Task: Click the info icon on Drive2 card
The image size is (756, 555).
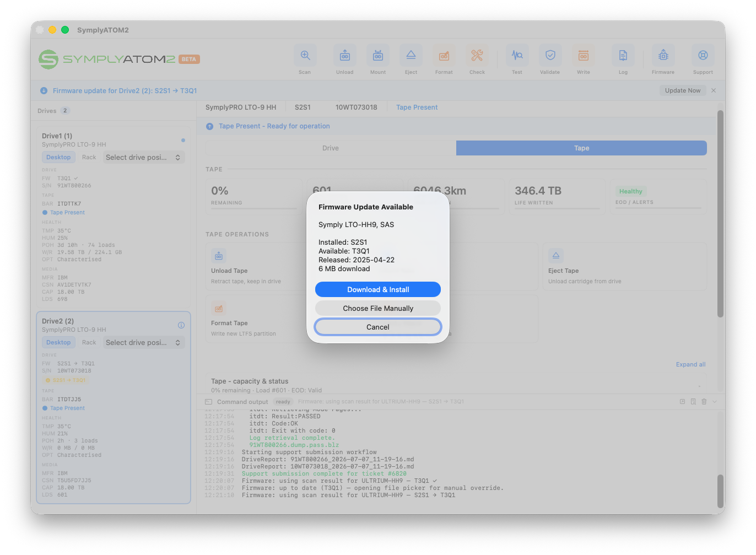Action: click(181, 325)
